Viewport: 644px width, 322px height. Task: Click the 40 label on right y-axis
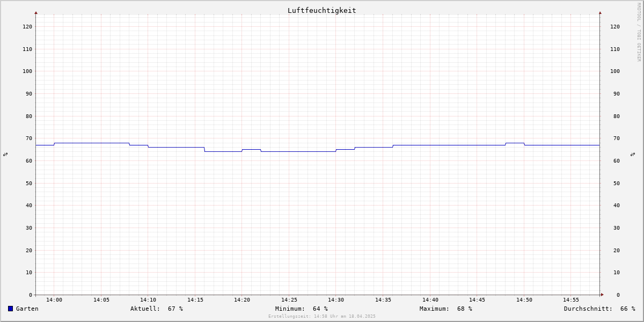pyautogui.click(x=617, y=205)
